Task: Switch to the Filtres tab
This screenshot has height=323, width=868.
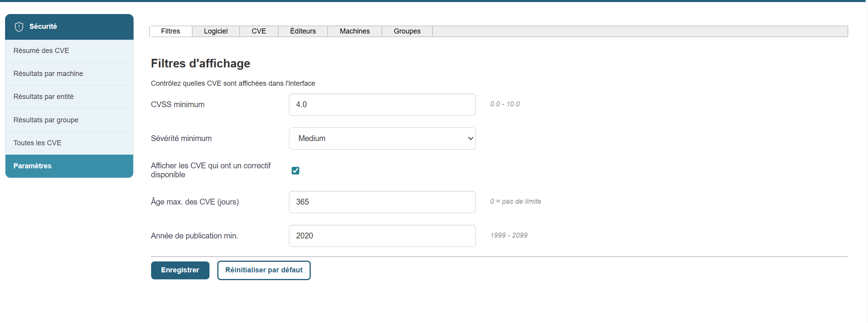Action: click(x=171, y=31)
